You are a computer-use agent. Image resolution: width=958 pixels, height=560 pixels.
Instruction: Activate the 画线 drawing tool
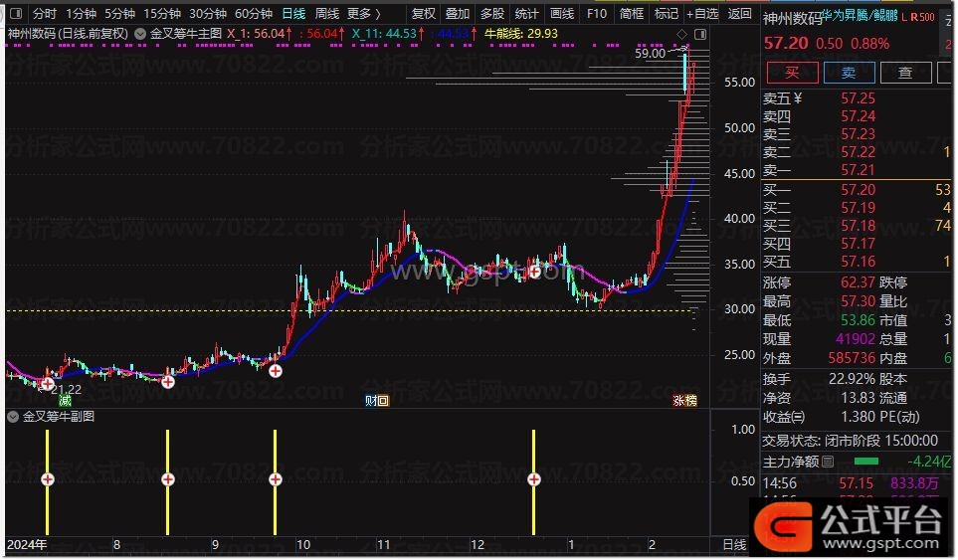coord(561,14)
